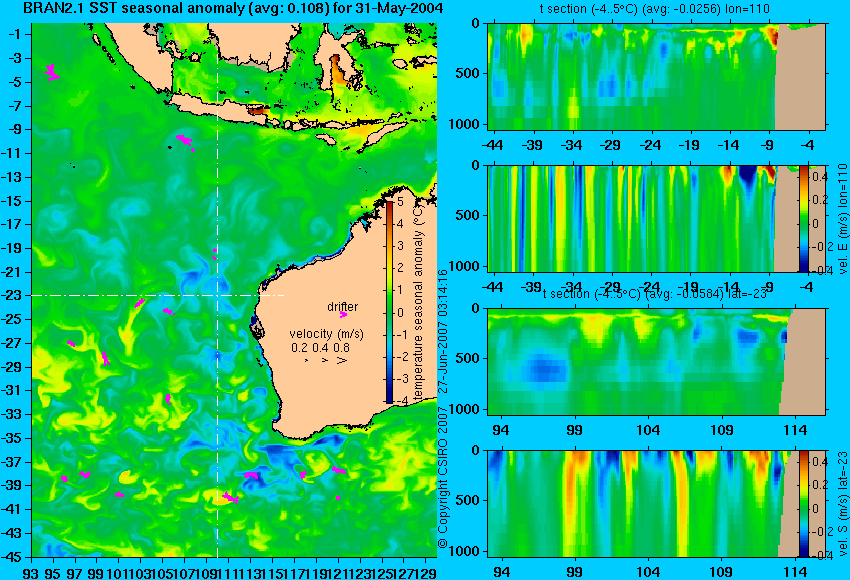The width and height of the screenshot is (850, 580).
Task: Select the temperature seasonal anomaly color bar
Action: coord(389,302)
